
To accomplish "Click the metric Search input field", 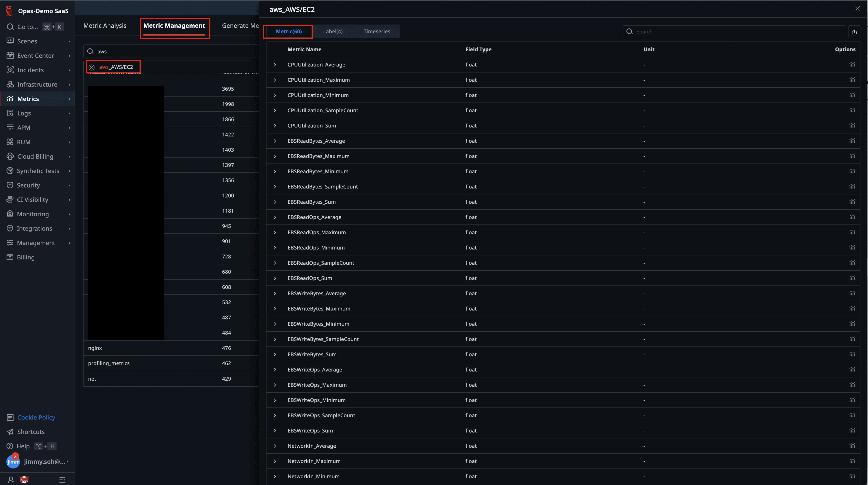I will [738, 32].
